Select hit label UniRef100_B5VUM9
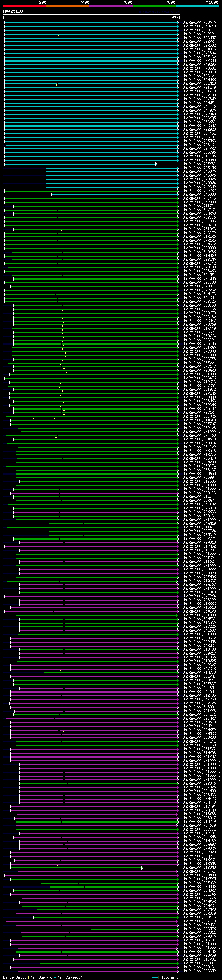Viewport: 222px width, 980px height. [x=199, y=202]
